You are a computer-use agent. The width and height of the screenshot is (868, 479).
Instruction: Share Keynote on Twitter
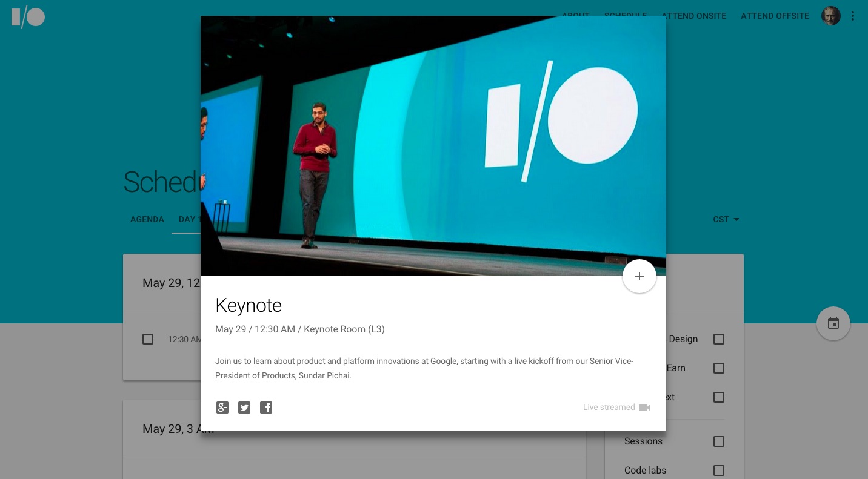click(x=244, y=408)
